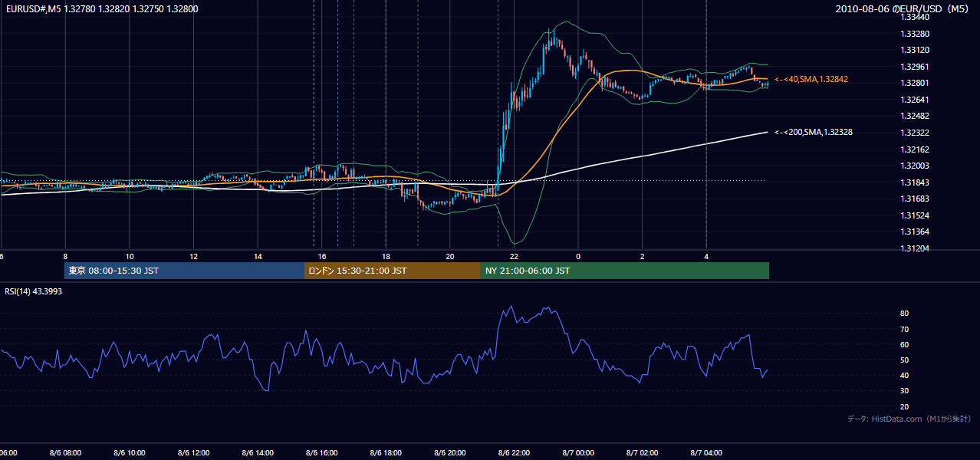The height and width of the screenshot is (460, 980).
Task: Click price axis value 1.33280
Action: (x=915, y=34)
